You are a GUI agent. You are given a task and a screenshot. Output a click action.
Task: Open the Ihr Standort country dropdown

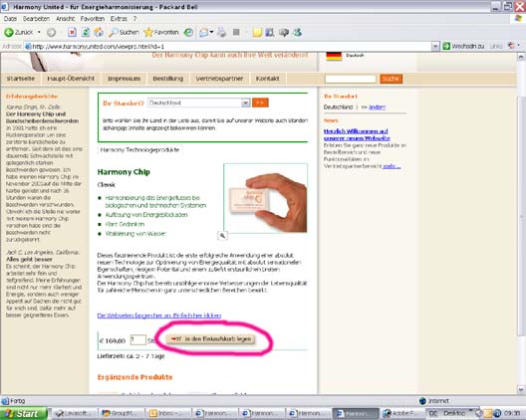(x=198, y=103)
